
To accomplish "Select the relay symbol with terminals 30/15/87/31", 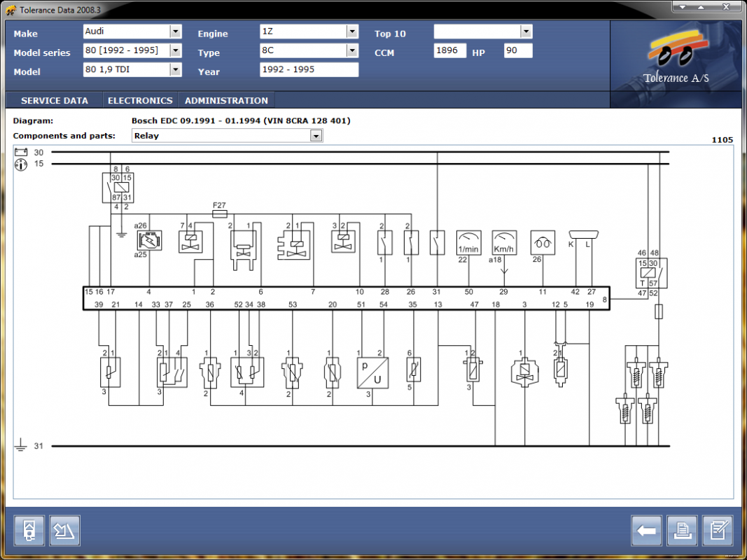I will [118, 188].
